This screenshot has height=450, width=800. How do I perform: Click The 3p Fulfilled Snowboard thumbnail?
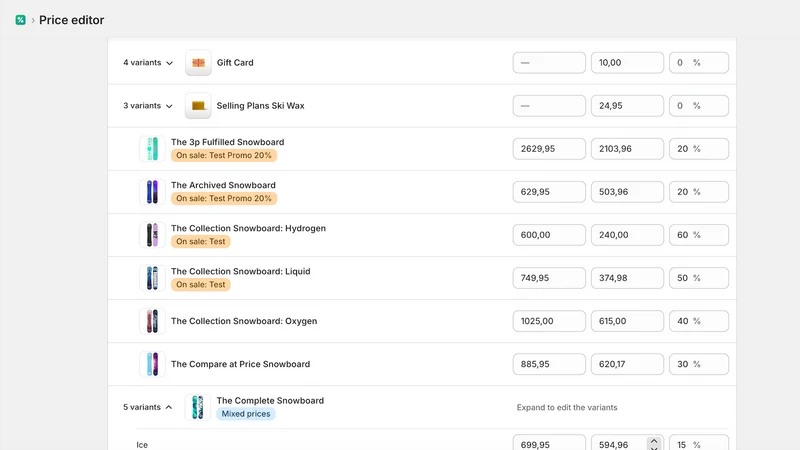pos(152,148)
